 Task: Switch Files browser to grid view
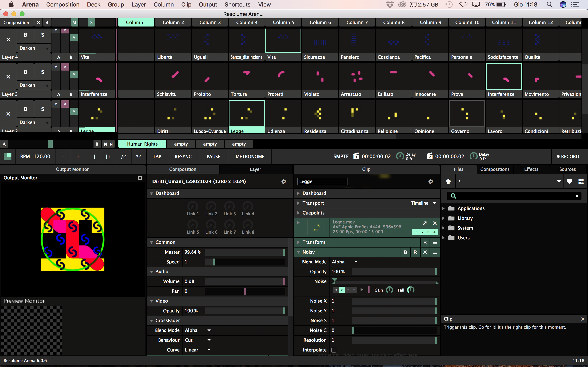(x=581, y=181)
